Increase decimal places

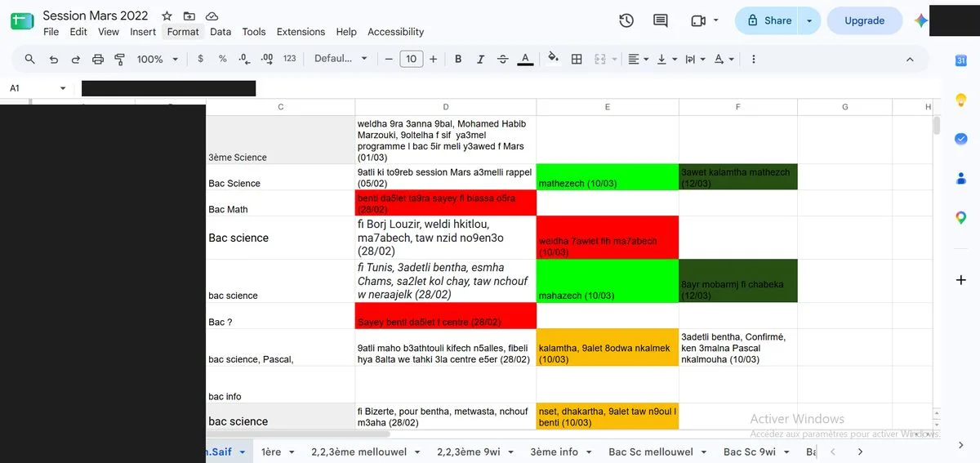pyautogui.click(x=267, y=59)
